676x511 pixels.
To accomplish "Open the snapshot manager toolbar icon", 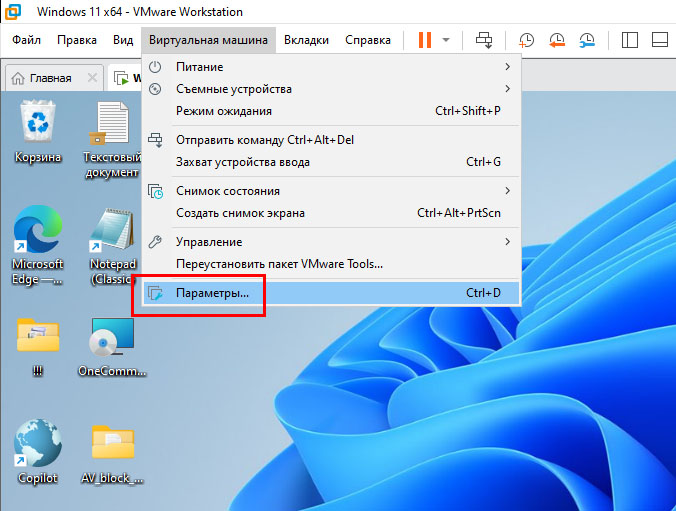I will click(587, 40).
